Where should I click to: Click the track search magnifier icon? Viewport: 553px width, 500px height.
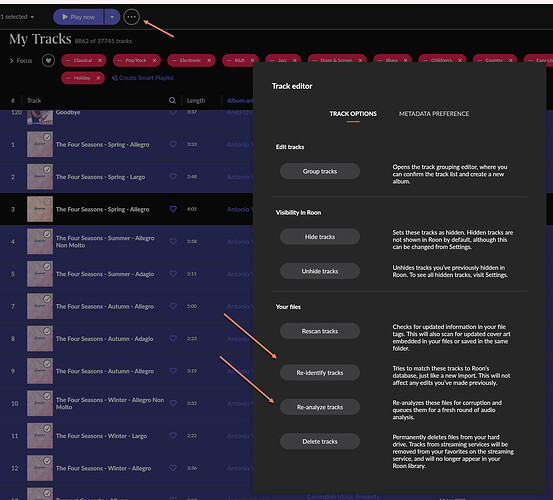(172, 100)
